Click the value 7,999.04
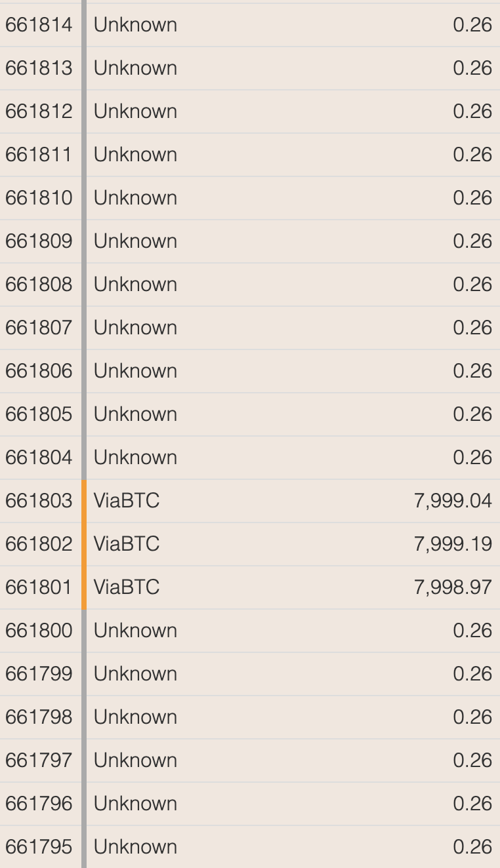500x868 pixels. point(453,501)
